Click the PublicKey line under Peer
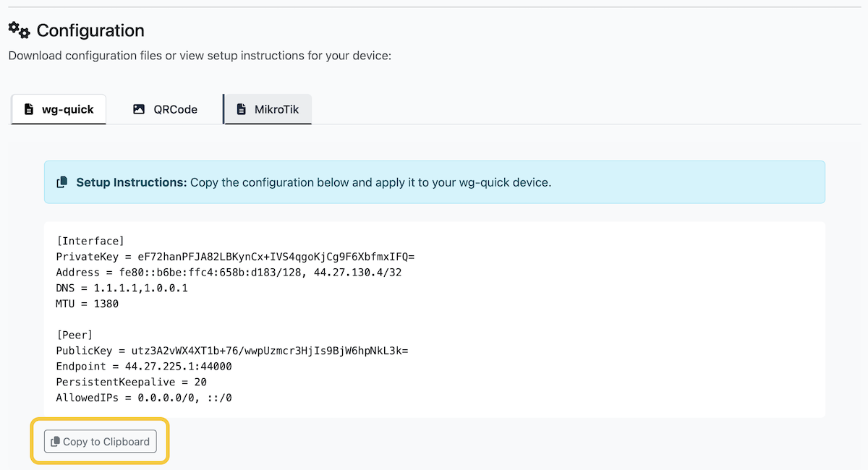 [x=231, y=351]
